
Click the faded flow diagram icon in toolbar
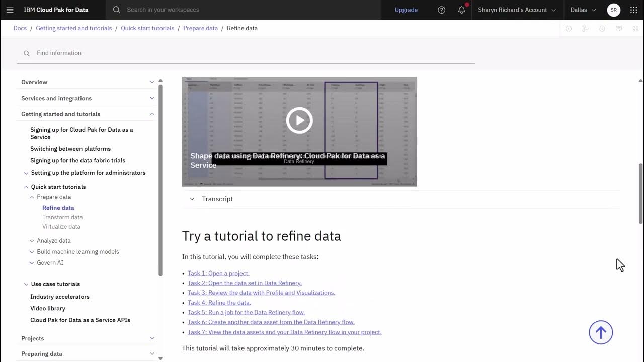point(585,29)
